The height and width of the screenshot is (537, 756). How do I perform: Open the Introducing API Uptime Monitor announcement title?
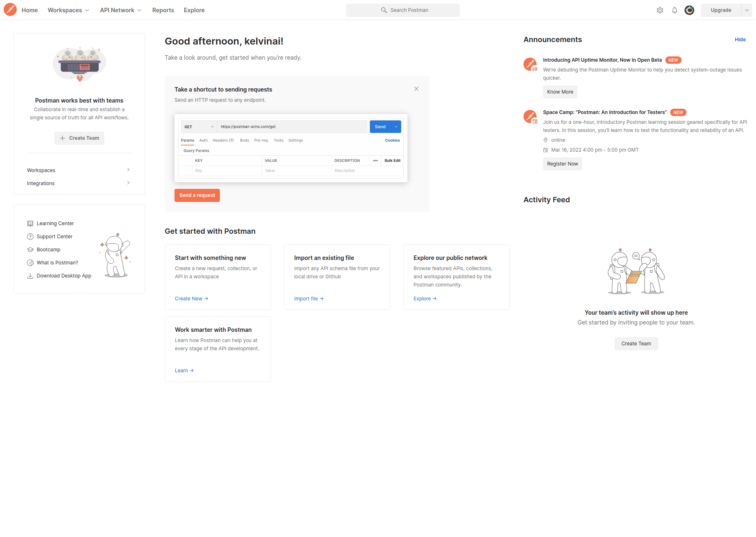coord(602,60)
